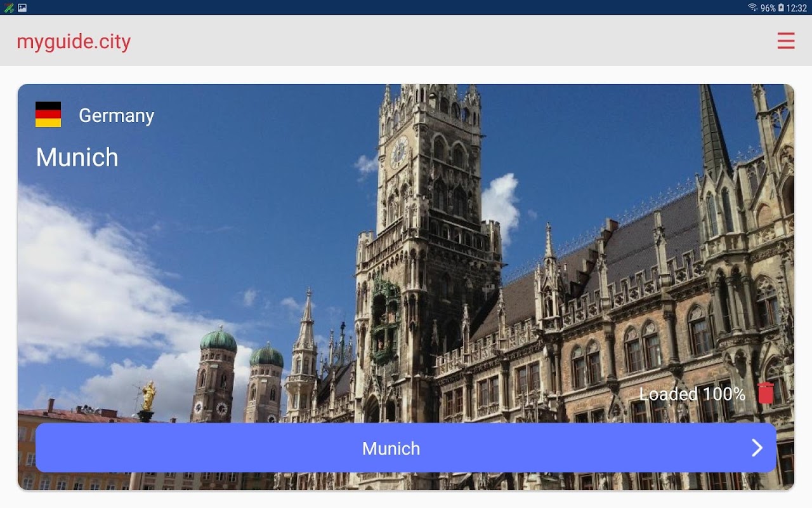
Task: Click the chevron arrow on Munich button
Action: click(x=757, y=448)
